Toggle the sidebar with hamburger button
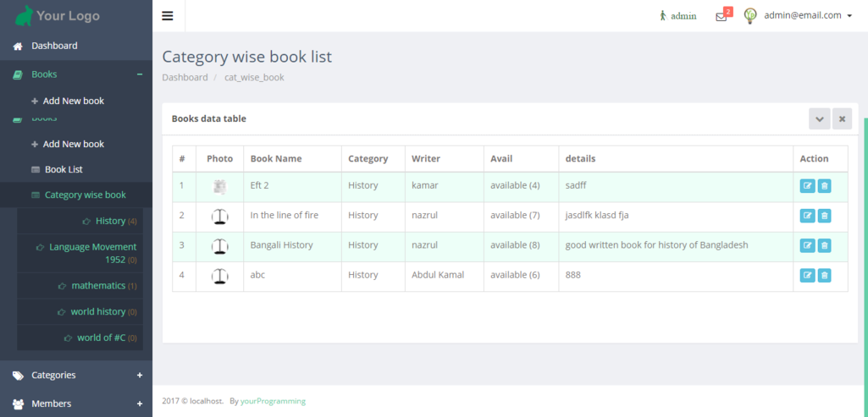This screenshot has height=417, width=868. [x=168, y=16]
